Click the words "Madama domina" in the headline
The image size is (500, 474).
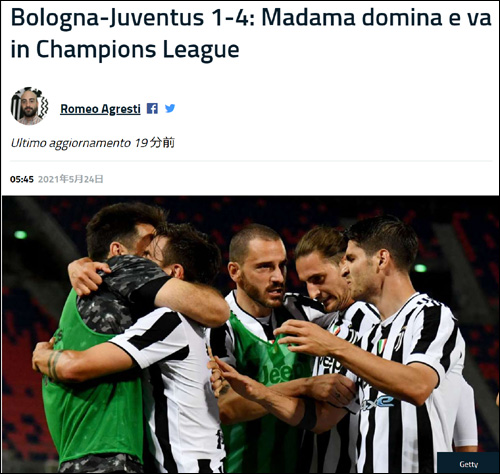(x=309, y=17)
